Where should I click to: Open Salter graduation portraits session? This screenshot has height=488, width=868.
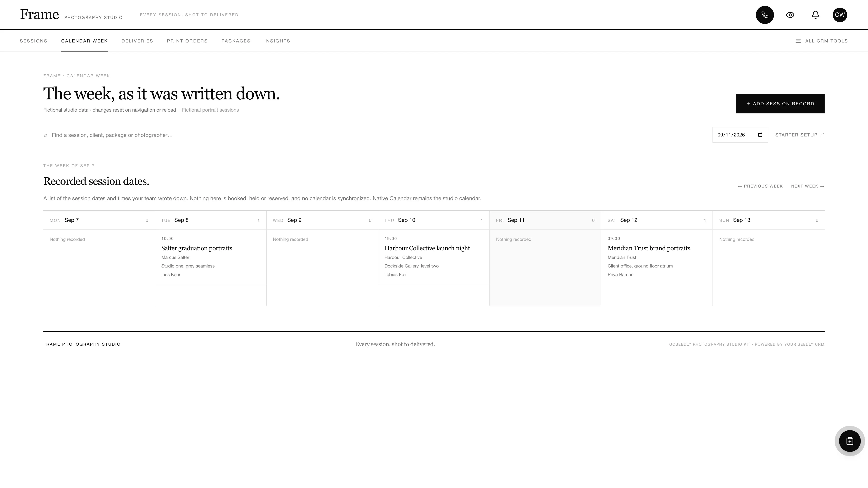click(196, 248)
